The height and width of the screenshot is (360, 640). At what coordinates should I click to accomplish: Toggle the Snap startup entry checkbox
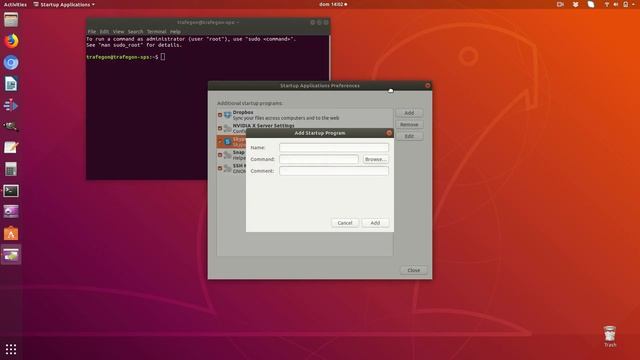pos(220,155)
